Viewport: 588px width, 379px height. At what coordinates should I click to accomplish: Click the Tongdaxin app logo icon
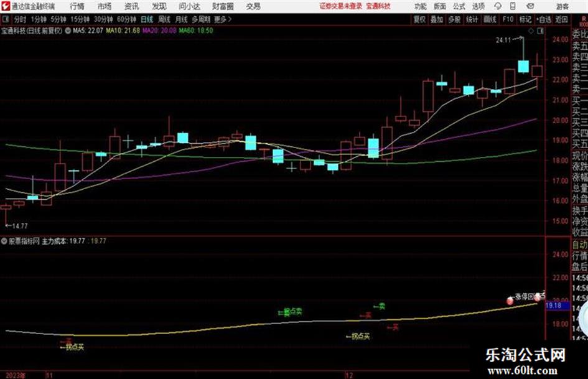pos(5,6)
